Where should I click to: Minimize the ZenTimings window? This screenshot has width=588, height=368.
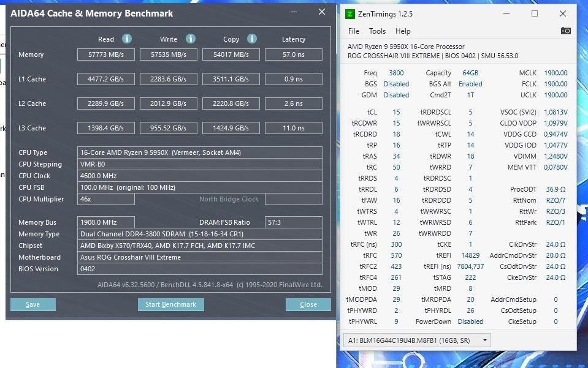pyautogui.click(x=506, y=13)
